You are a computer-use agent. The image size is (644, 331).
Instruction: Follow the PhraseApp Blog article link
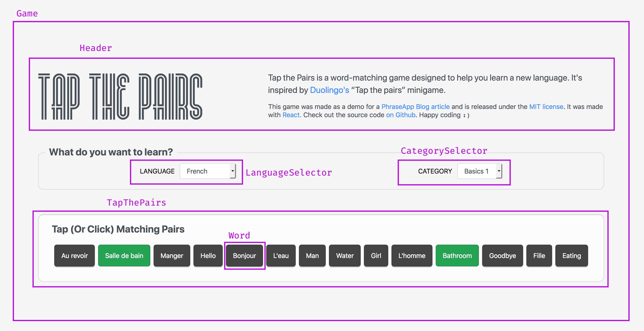pyautogui.click(x=416, y=107)
